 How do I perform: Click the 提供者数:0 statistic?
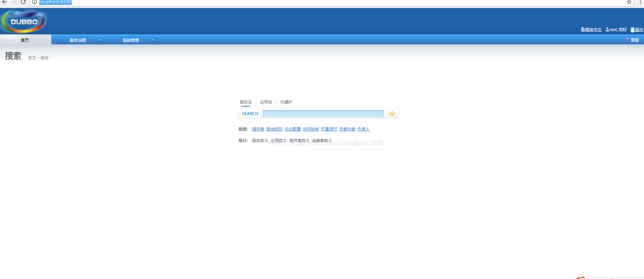point(299,141)
